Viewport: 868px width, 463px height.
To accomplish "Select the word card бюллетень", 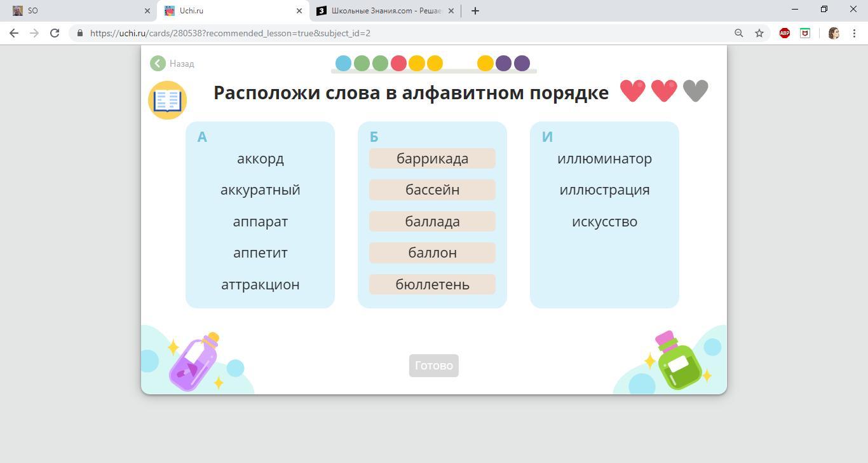I will point(432,284).
